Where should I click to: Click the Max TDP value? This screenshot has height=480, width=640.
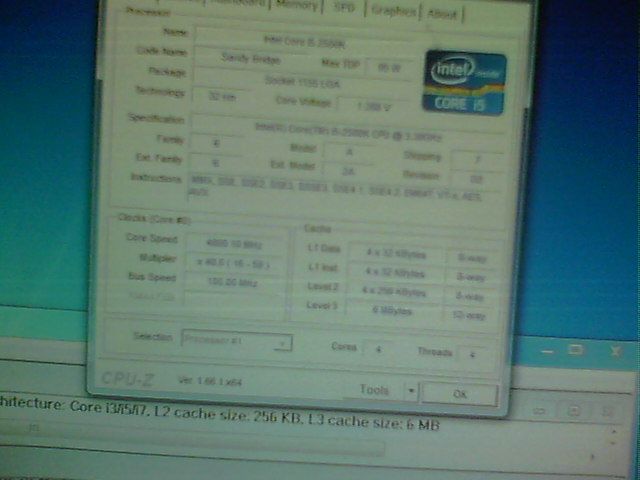389,68
